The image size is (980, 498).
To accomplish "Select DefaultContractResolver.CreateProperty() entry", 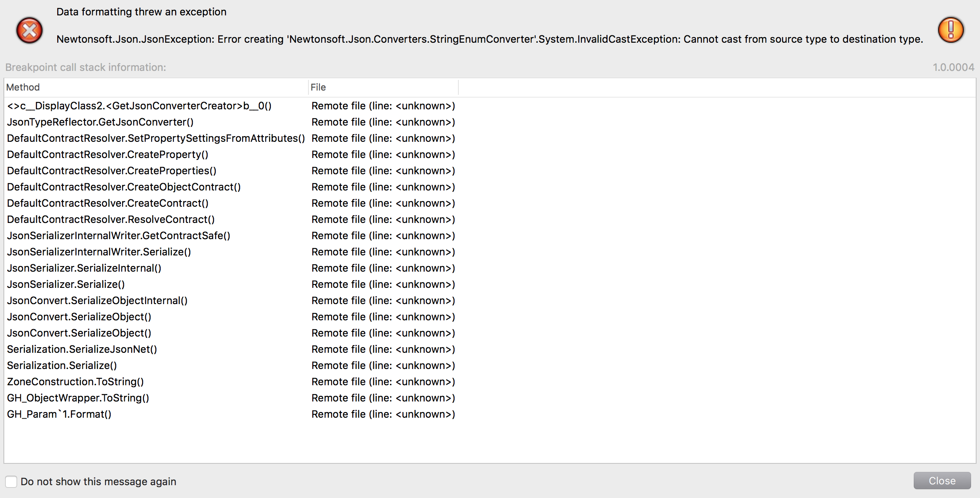I will (108, 155).
